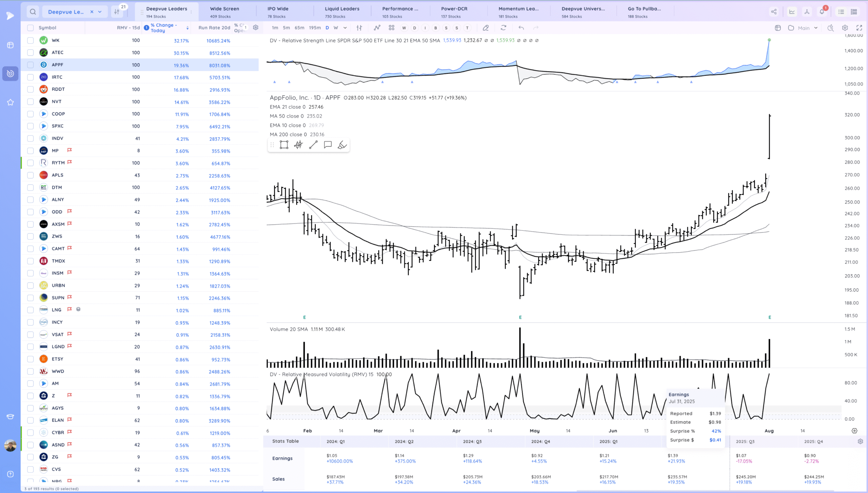This screenshot has width=868, height=493.
Task: Select the trend line drawing tool
Action: point(313,145)
